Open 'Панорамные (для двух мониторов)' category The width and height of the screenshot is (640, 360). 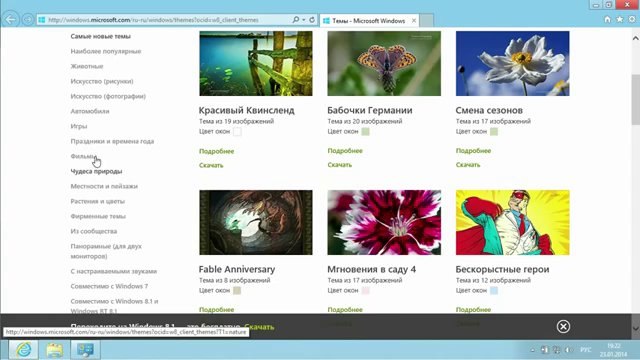106,251
